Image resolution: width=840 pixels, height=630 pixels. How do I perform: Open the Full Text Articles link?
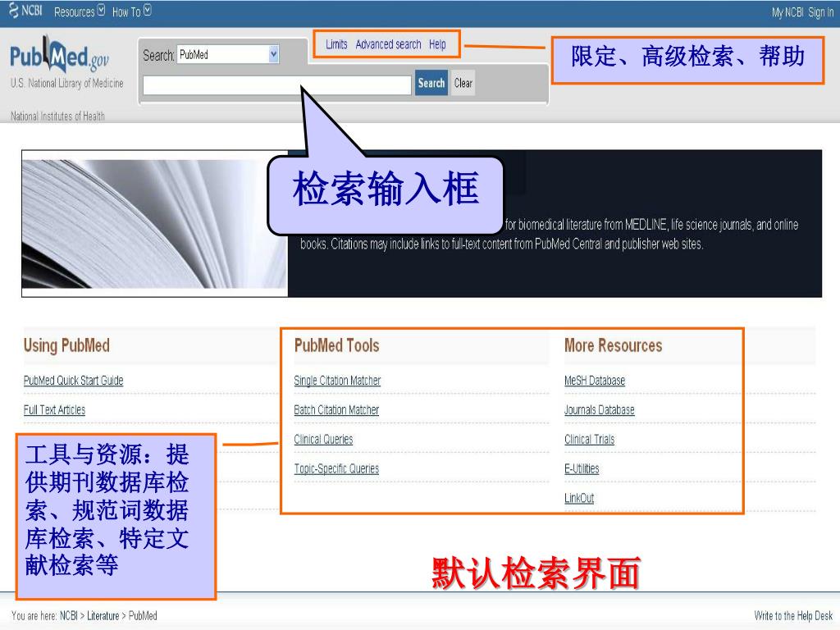(54, 410)
